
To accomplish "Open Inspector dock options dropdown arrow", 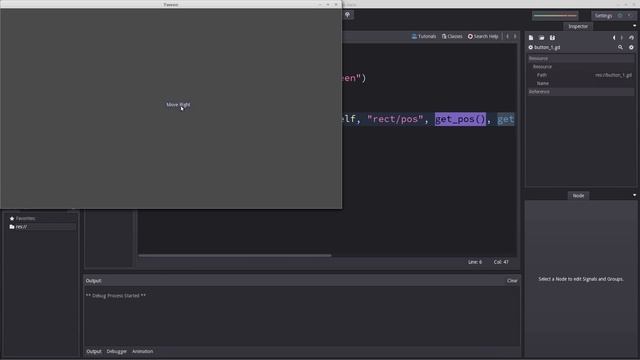I will tap(634, 26).
